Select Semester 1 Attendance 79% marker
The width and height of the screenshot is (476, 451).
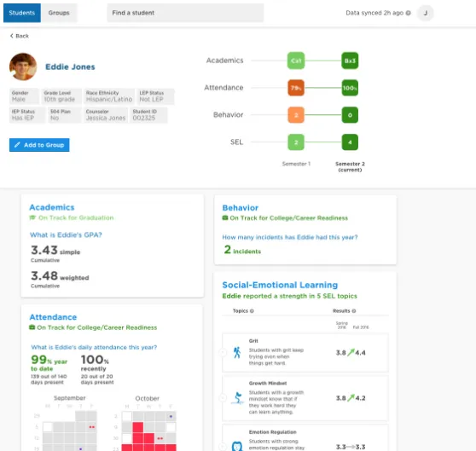tap(296, 88)
